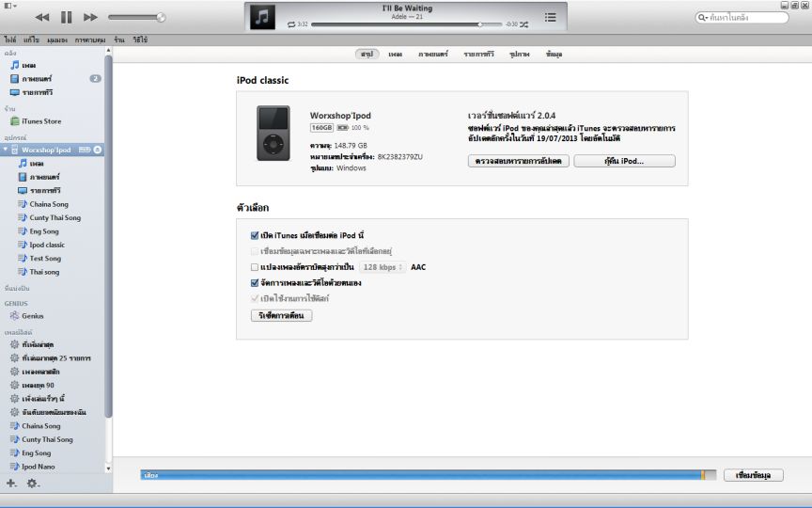Toggle repeat in the now playing display
The width and height of the screenshot is (812, 508).
(290, 24)
